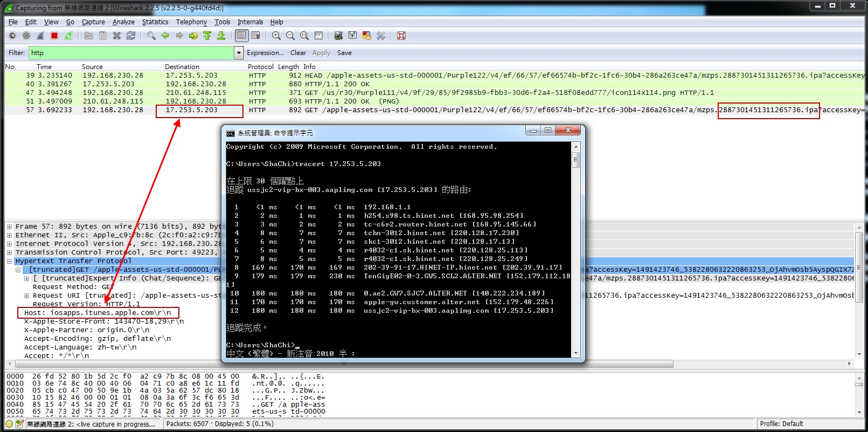The height and width of the screenshot is (432, 868).
Task: Edit display filters from the toolbar
Action: click(x=352, y=36)
